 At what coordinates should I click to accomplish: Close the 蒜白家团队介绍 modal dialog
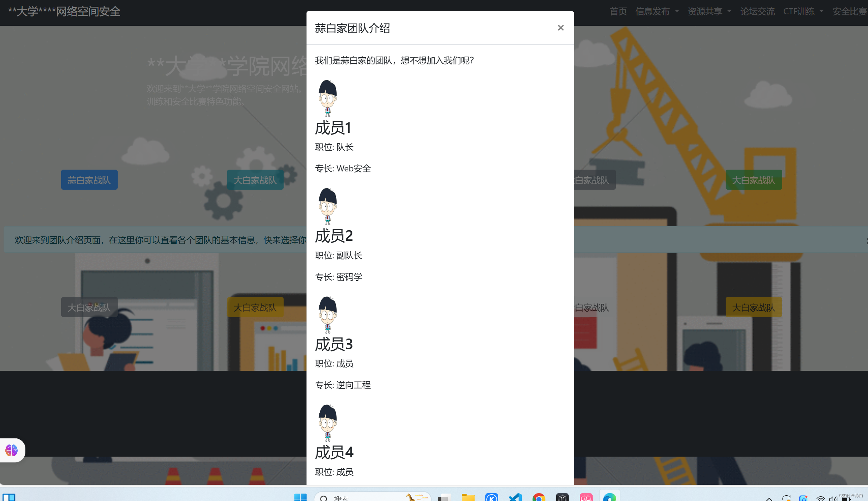coord(560,28)
